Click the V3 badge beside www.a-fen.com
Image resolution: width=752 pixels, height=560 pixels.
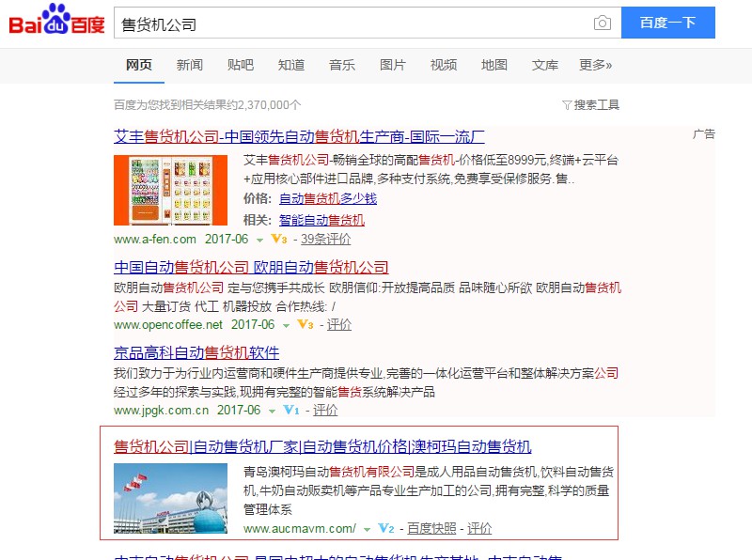coord(278,239)
